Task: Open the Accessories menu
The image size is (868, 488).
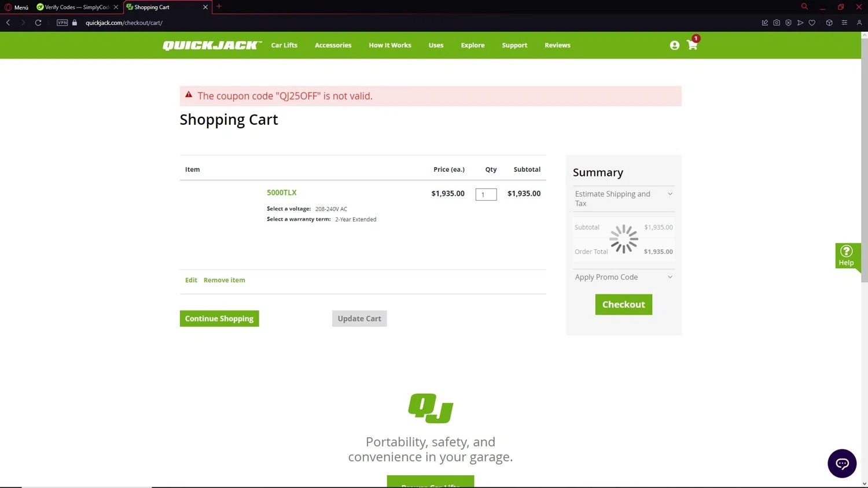Action: tap(333, 45)
